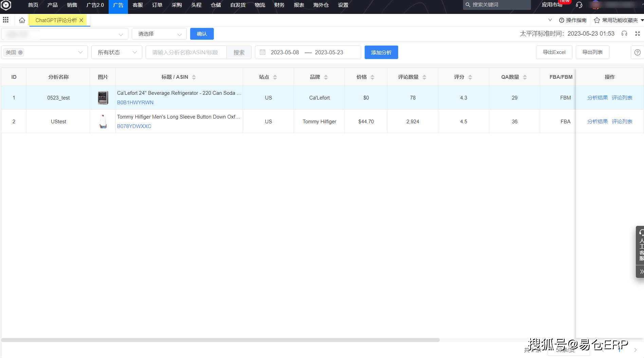This screenshot has height=358, width=644.
Task: Open 分析结果 for UStest
Action: (x=597, y=122)
